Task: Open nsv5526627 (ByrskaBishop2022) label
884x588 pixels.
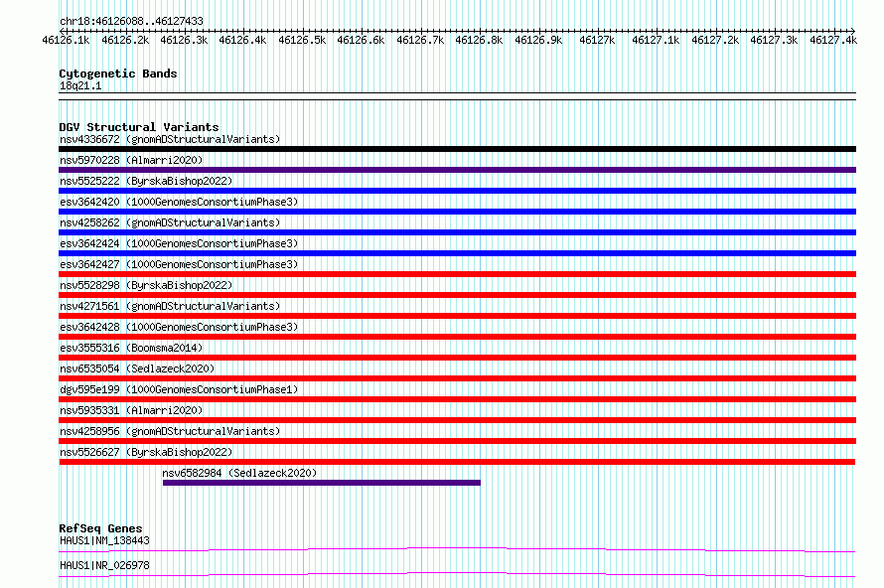Action: tap(146, 452)
